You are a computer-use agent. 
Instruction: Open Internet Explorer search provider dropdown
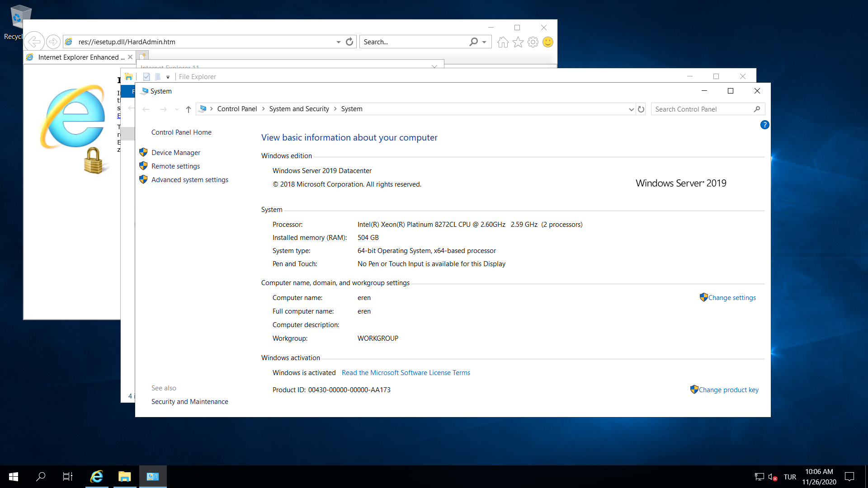click(x=484, y=42)
